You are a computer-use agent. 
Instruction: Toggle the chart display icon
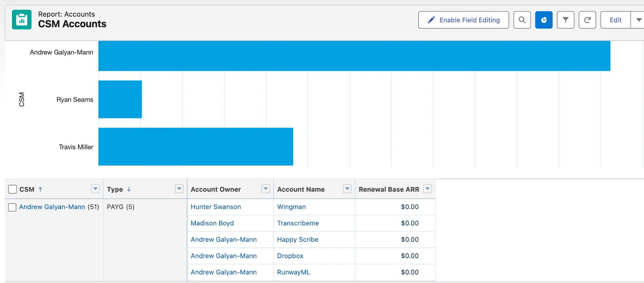(x=544, y=20)
